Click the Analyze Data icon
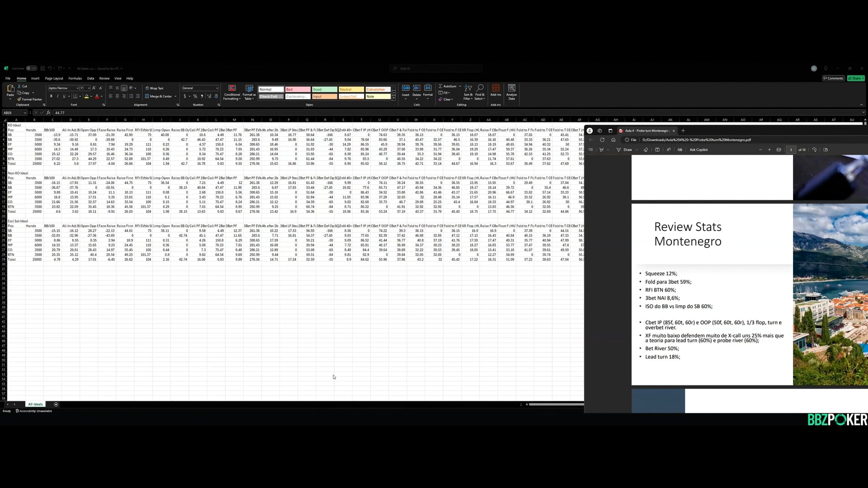The image size is (868, 488). [x=511, y=88]
